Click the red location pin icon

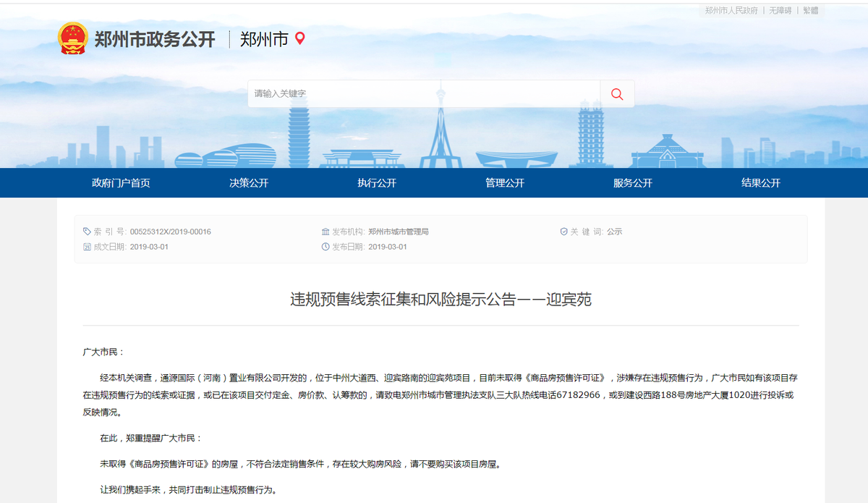(x=300, y=38)
